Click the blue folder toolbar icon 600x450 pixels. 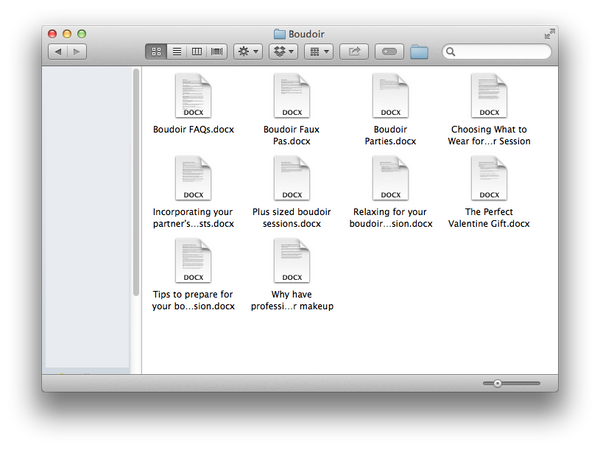coord(419,51)
